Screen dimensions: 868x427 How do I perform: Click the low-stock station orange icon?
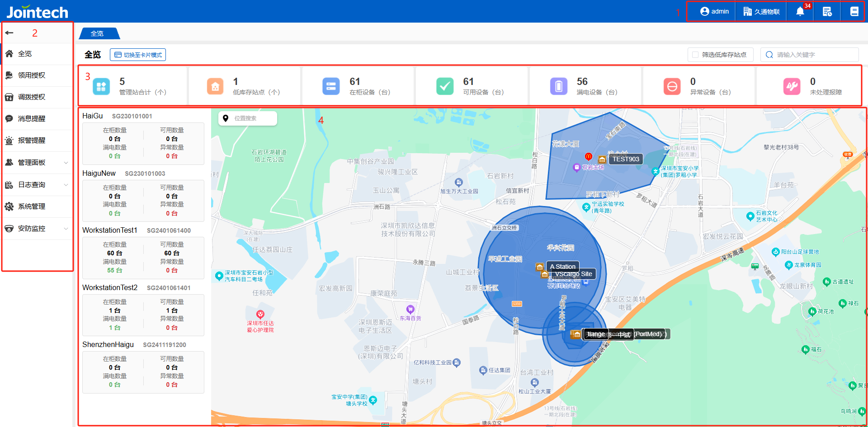pos(215,86)
